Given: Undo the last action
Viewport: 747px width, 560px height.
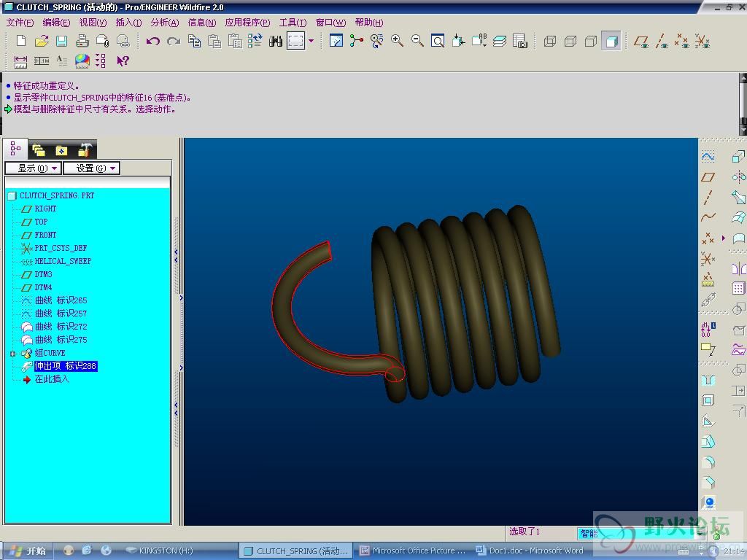Looking at the screenshot, I should point(153,41).
